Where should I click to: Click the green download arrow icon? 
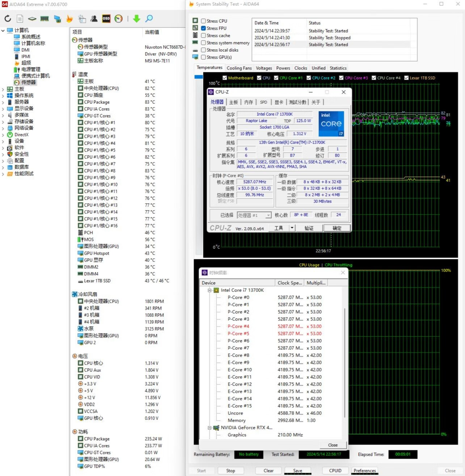136,19
